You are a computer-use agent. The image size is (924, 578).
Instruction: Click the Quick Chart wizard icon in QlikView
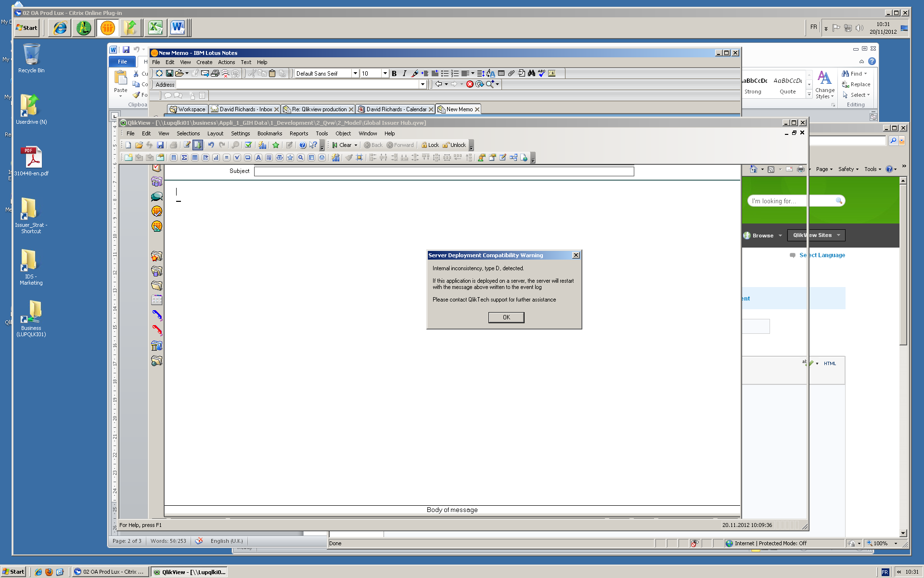[262, 145]
